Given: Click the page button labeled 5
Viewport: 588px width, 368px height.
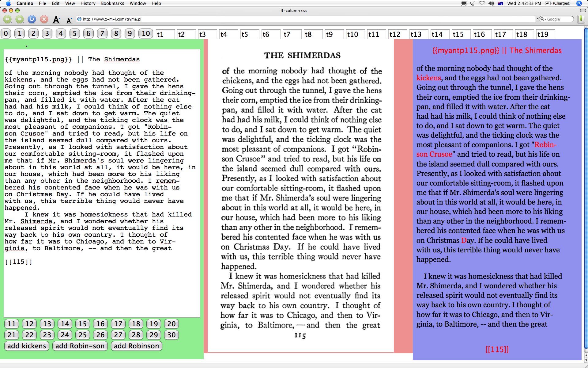Looking at the screenshot, I should point(74,33).
